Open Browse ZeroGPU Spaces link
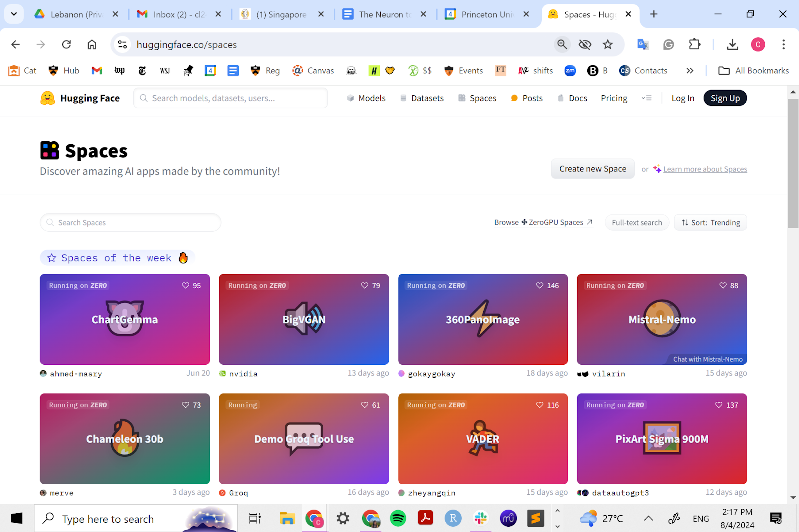The image size is (799, 532). point(543,222)
